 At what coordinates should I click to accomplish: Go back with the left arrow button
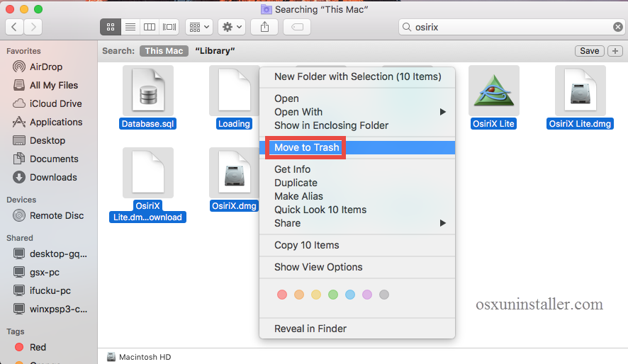(14, 27)
